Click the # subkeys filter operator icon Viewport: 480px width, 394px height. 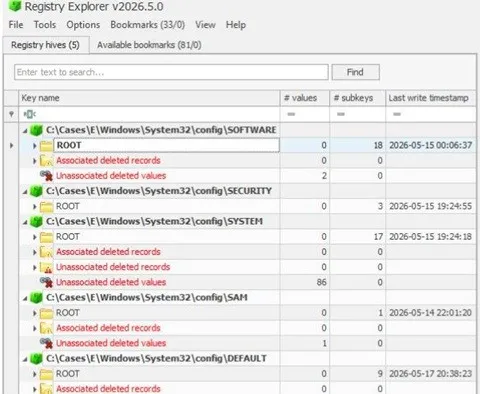pyautogui.click(x=341, y=114)
